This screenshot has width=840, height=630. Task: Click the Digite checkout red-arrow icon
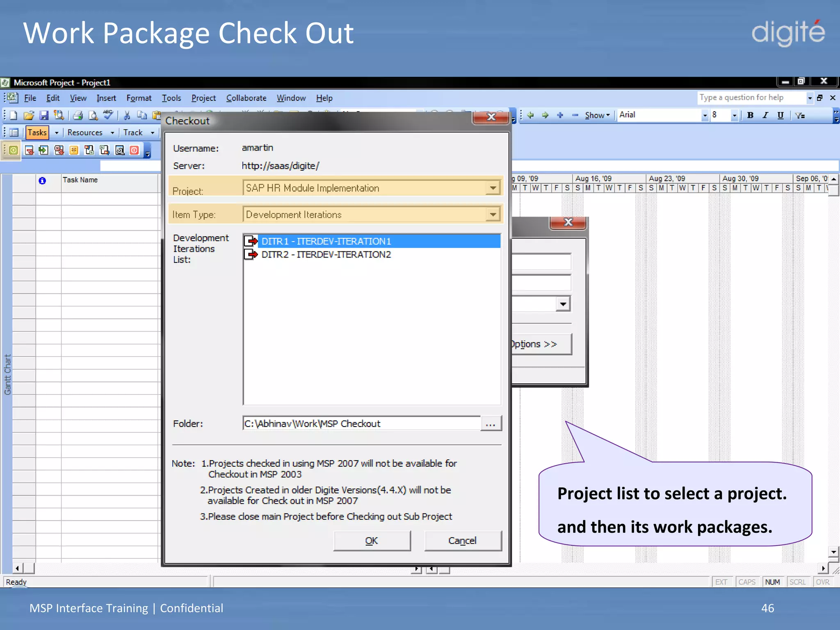point(29,150)
